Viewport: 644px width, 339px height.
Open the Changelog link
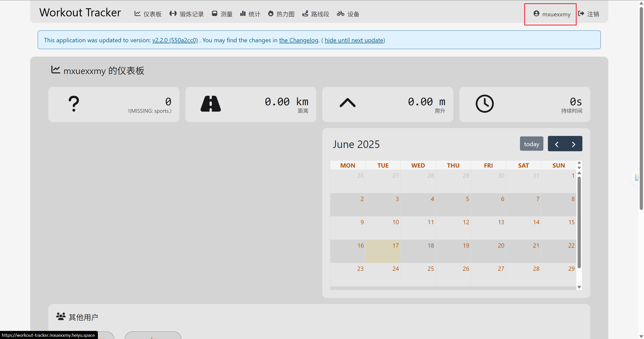(x=299, y=40)
